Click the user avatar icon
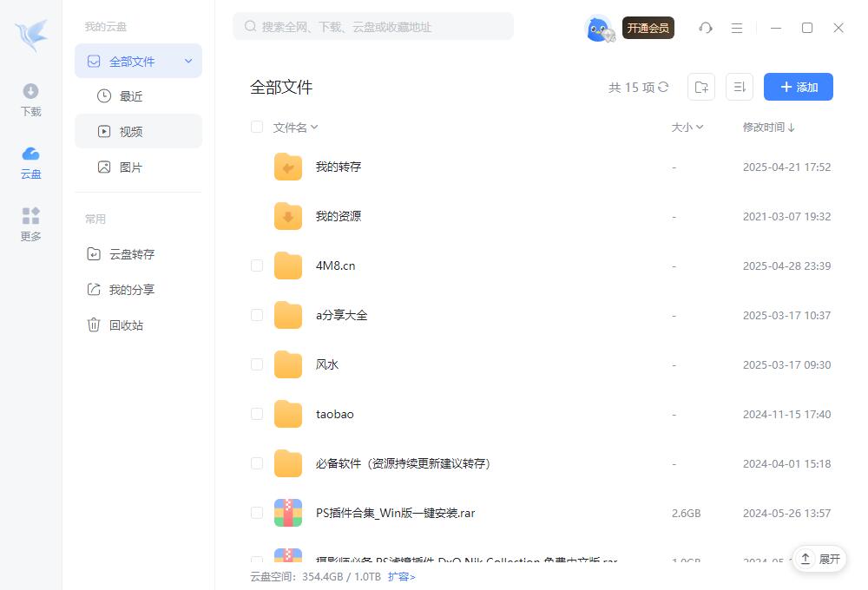 pyautogui.click(x=599, y=28)
